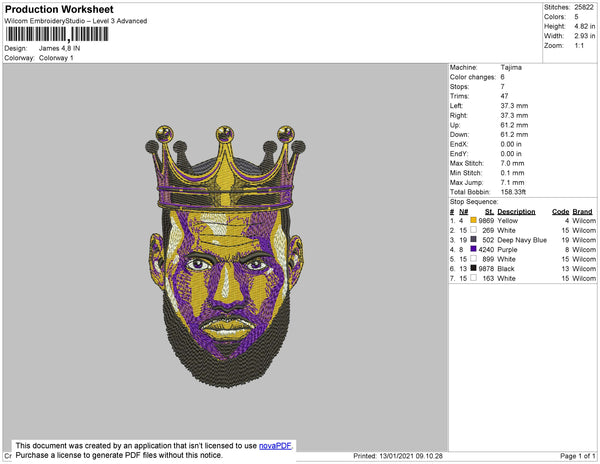Click the white swatch beside stitch count 899
The image size is (600, 464).
click(x=473, y=259)
